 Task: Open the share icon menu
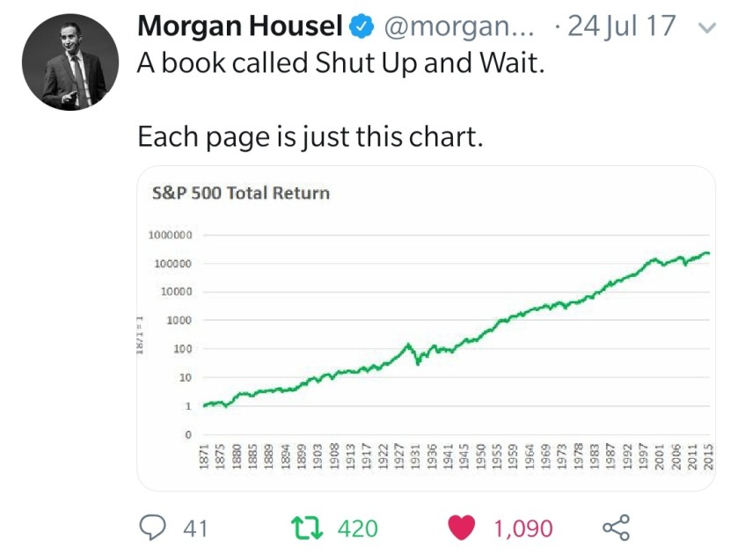615,527
